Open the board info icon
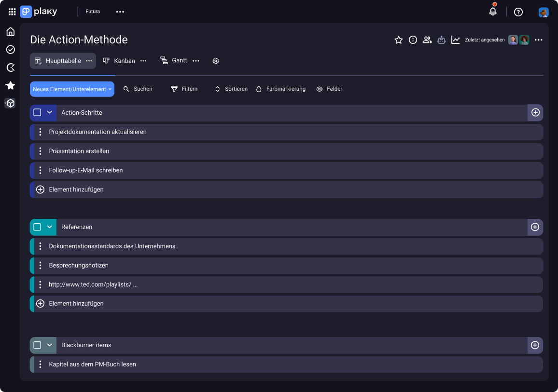The height and width of the screenshot is (392, 558). point(413,40)
